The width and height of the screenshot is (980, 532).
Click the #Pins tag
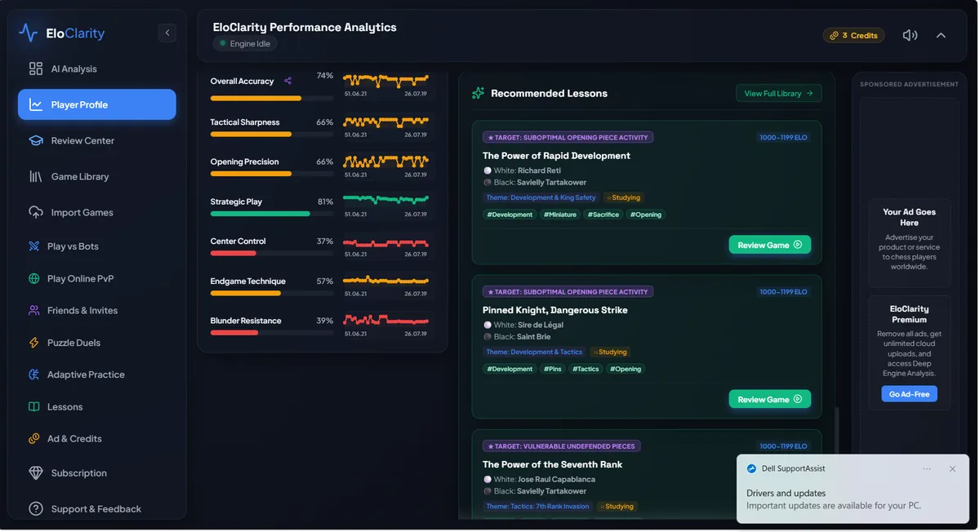pyautogui.click(x=553, y=369)
